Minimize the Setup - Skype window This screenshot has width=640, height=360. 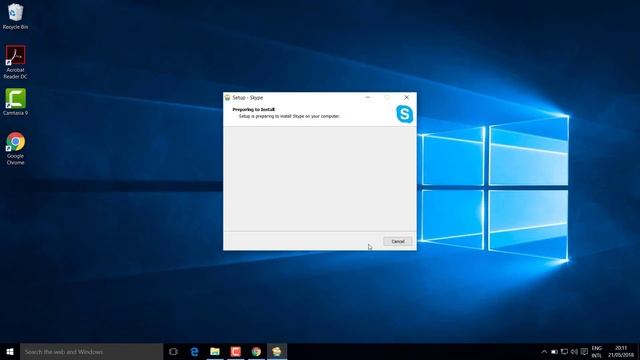pos(368,97)
